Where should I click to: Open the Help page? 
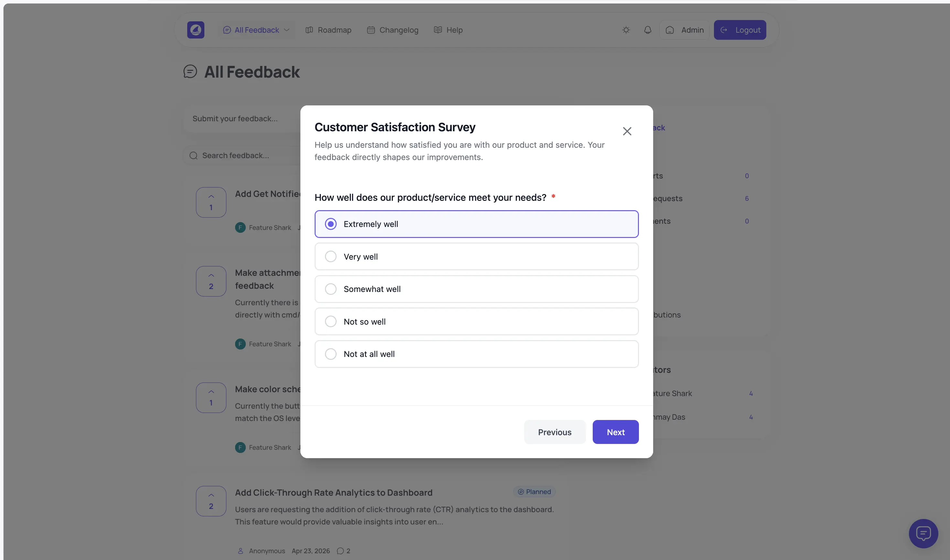[448, 30]
